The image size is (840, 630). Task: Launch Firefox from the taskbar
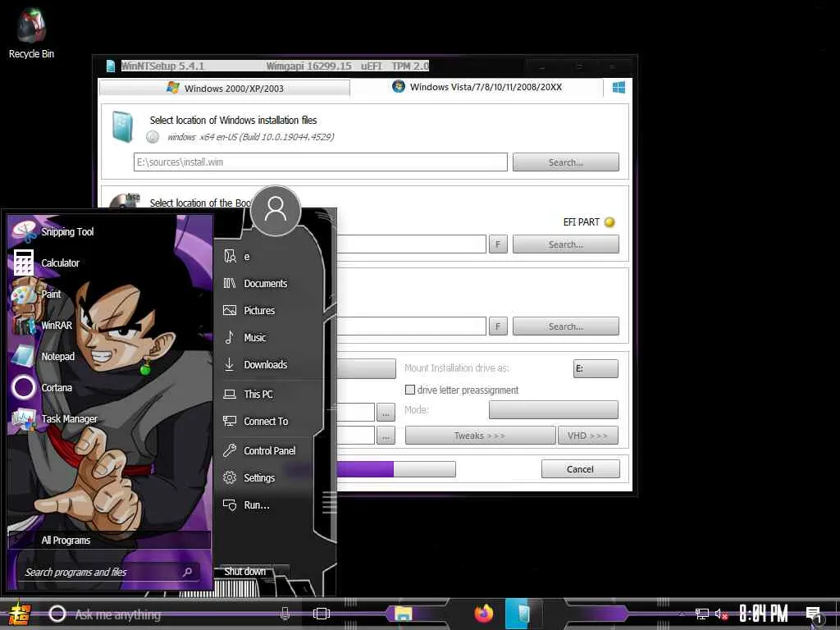pyautogui.click(x=483, y=614)
